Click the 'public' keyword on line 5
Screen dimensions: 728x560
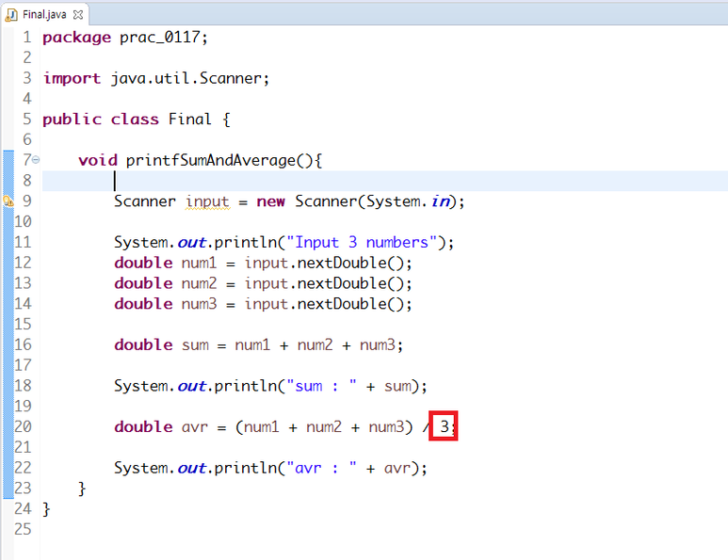coord(72,120)
